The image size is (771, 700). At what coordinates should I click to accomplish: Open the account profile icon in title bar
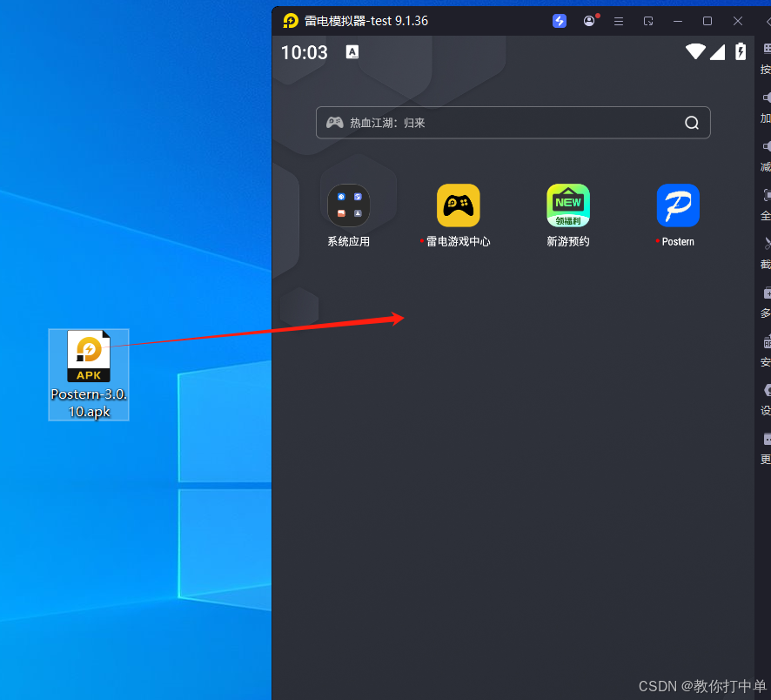pyautogui.click(x=589, y=21)
